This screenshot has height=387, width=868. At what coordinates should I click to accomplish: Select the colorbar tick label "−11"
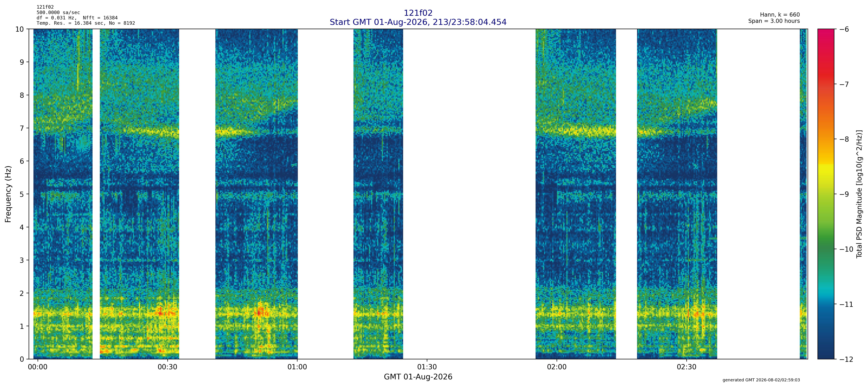click(846, 304)
